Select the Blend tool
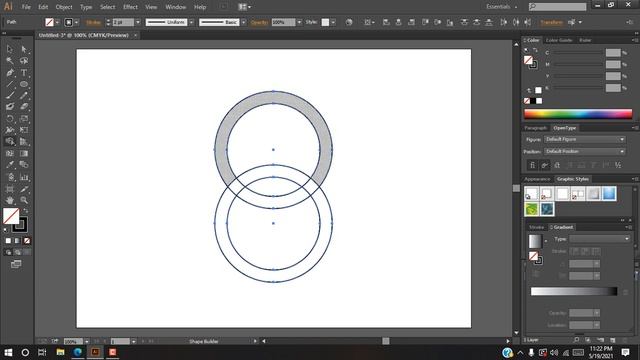 [x=24, y=165]
